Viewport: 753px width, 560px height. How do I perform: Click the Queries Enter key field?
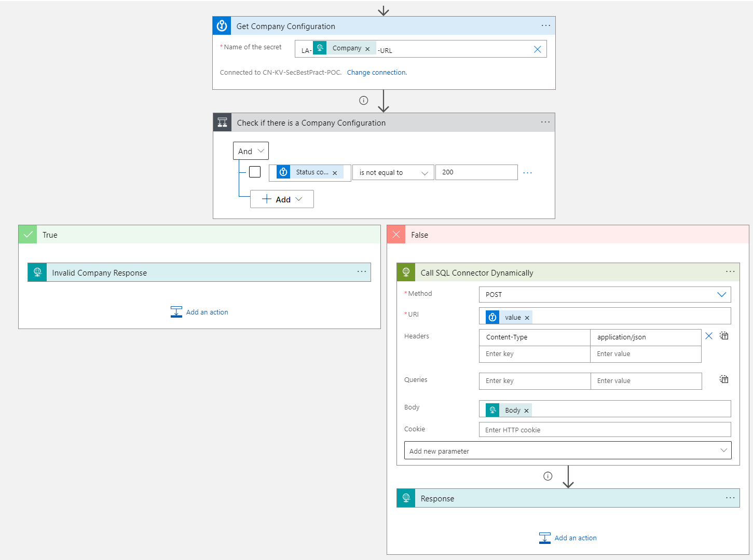[x=535, y=381]
